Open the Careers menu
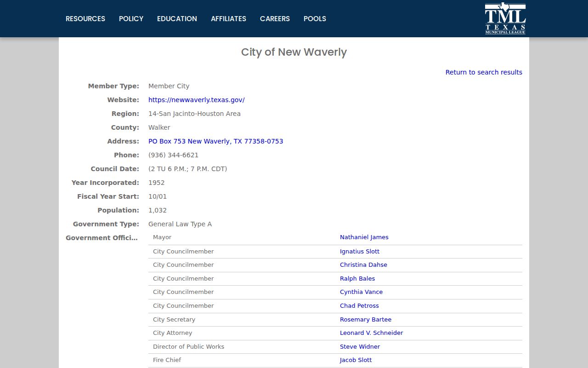This screenshot has width=588, height=368. pos(275,19)
